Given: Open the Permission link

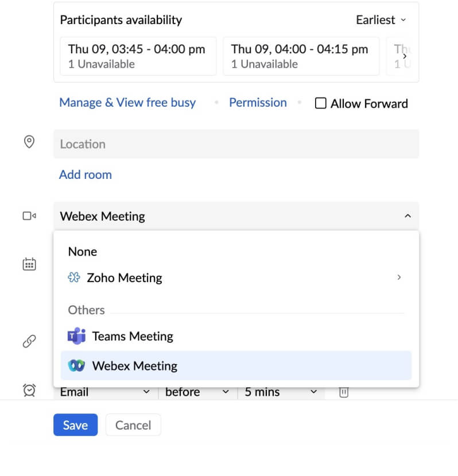Looking at the screenshot, I should 258,103.
